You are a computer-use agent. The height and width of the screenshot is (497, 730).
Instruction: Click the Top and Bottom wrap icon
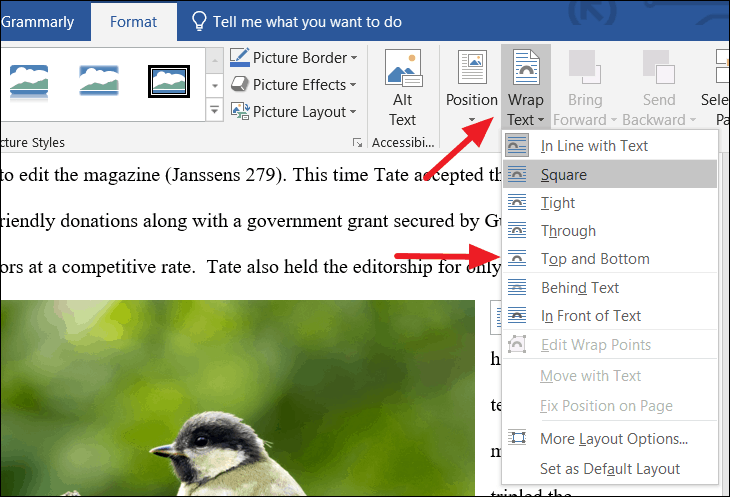pyautogui.click(x=517, y=258)
